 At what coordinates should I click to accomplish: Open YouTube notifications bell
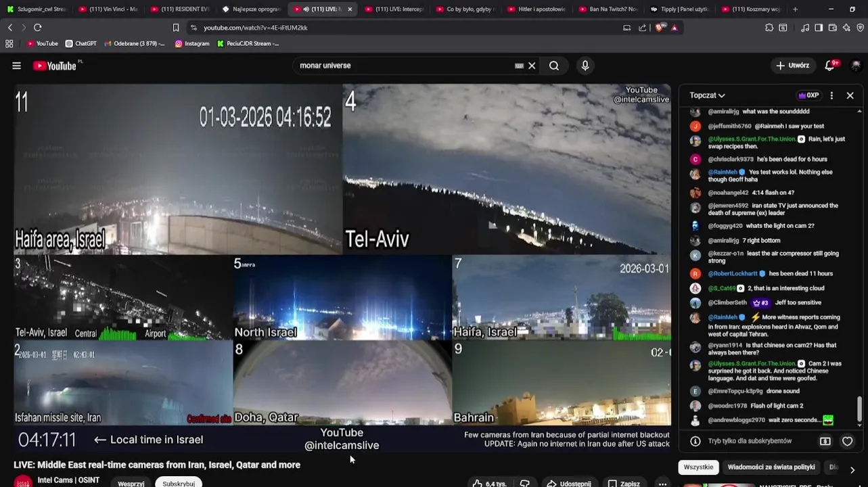coord(830,66)
